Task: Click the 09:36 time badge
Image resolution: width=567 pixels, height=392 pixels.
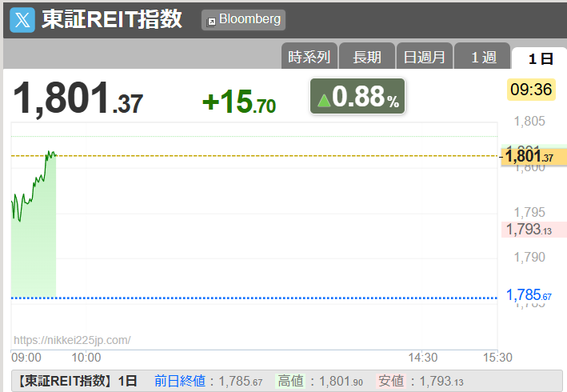Action: click(531, 90)
